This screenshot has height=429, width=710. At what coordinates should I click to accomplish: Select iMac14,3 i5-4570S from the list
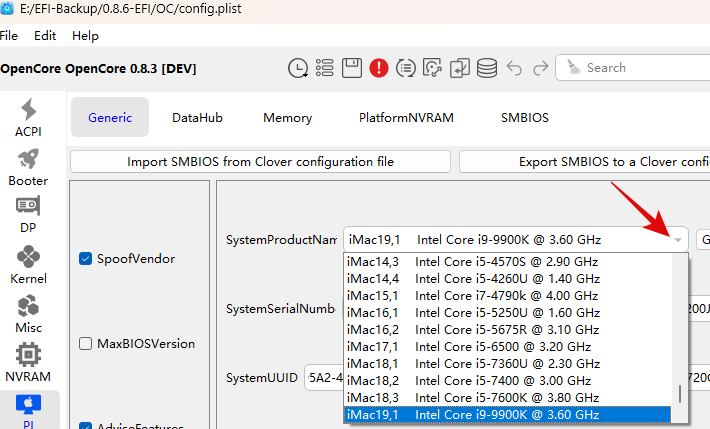pos(507,262)
